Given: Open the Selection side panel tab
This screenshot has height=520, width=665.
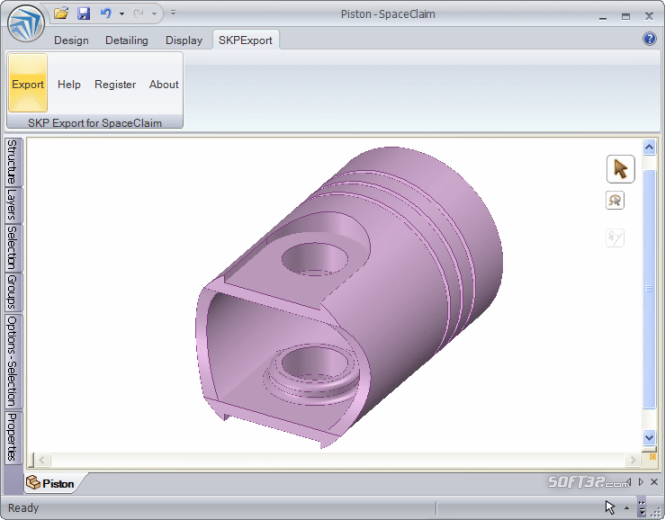Looking at the screenshot, I should coord(13,248).
